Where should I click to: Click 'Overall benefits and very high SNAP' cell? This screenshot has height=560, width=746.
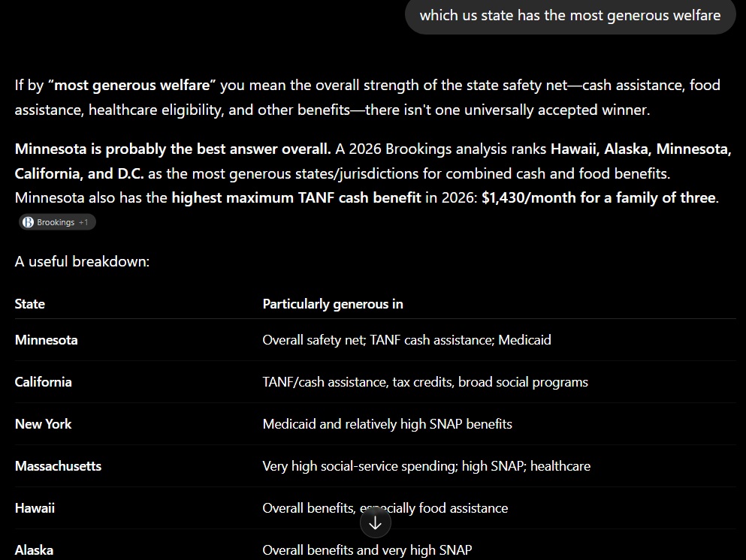click(x=367, y=550)
